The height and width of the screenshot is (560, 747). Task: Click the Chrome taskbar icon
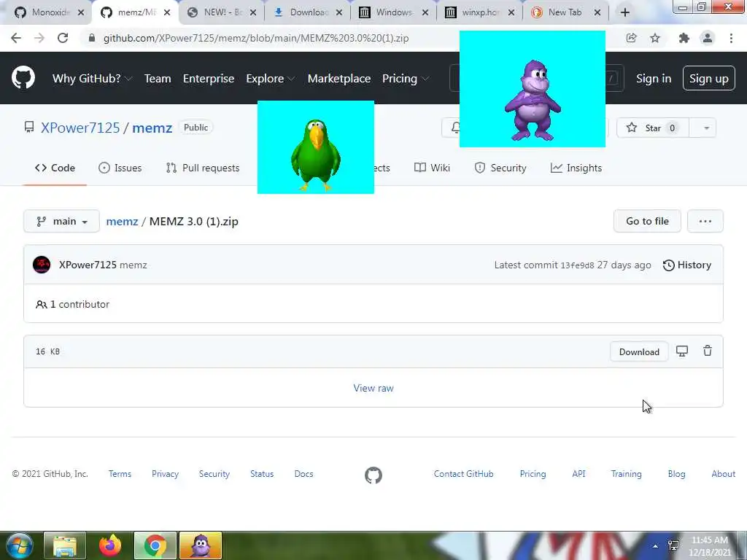(x=155, y=545)
